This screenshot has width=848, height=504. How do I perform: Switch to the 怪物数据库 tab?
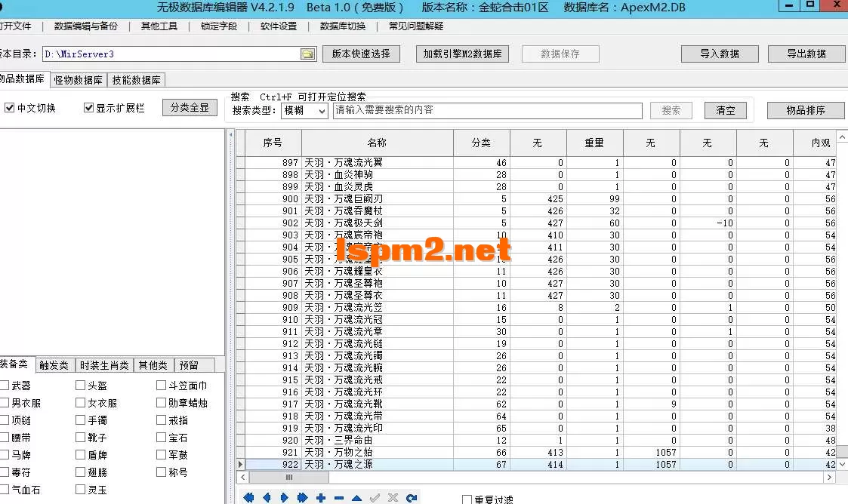[x=78, y=79]
